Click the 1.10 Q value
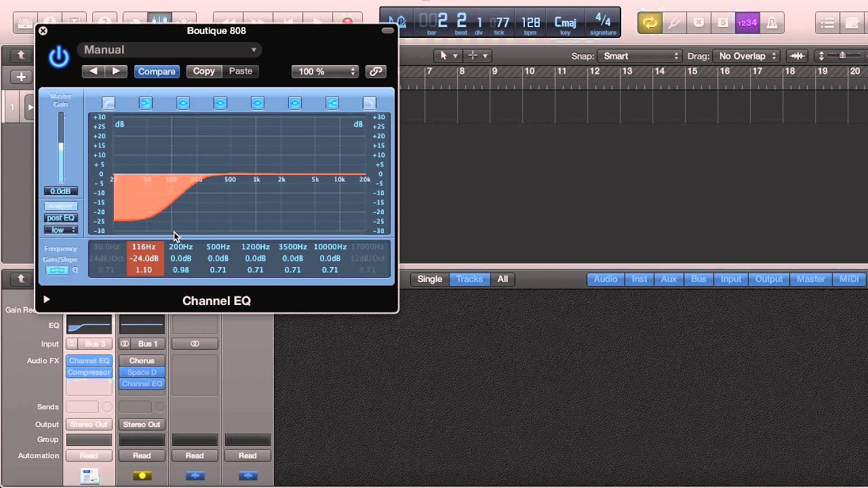Viewport: 868px width, 488px height. [144, 270]
